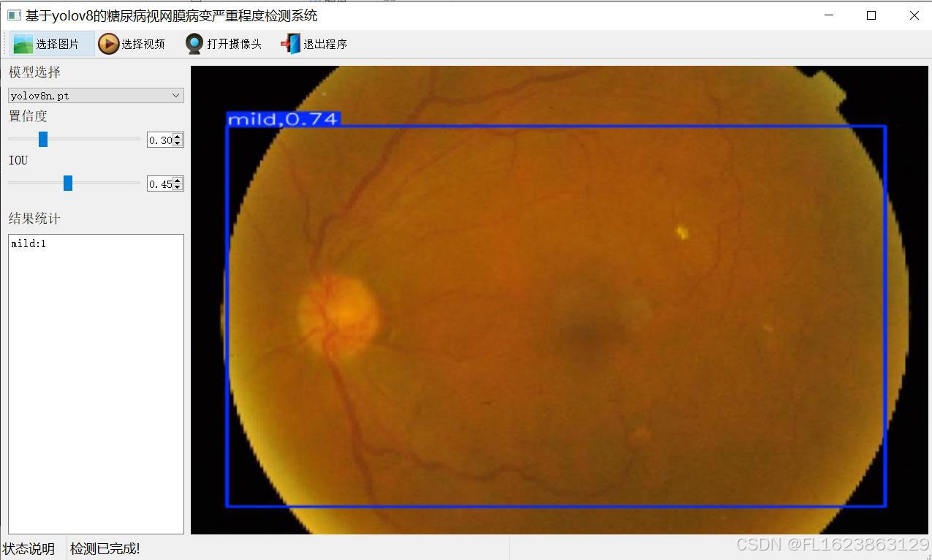932x560 pixels.
Task: Minimize the detection system window
Action: pos(828,15)
